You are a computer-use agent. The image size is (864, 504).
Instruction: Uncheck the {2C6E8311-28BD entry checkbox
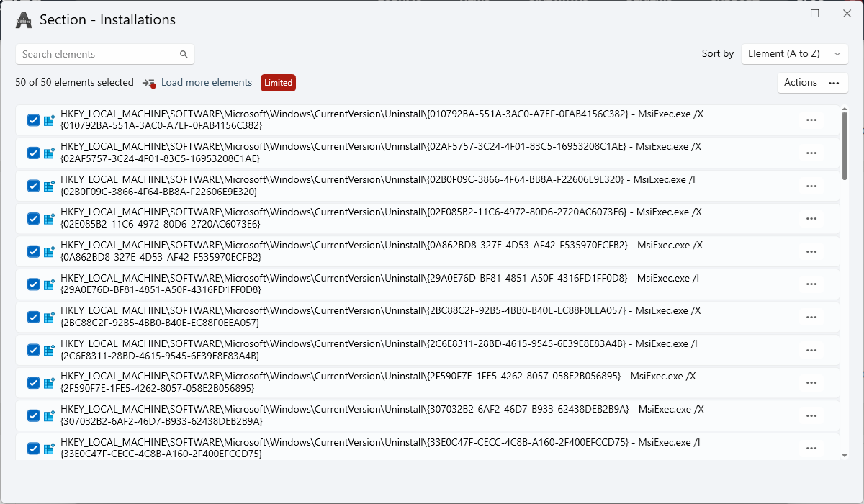(33, 350)
